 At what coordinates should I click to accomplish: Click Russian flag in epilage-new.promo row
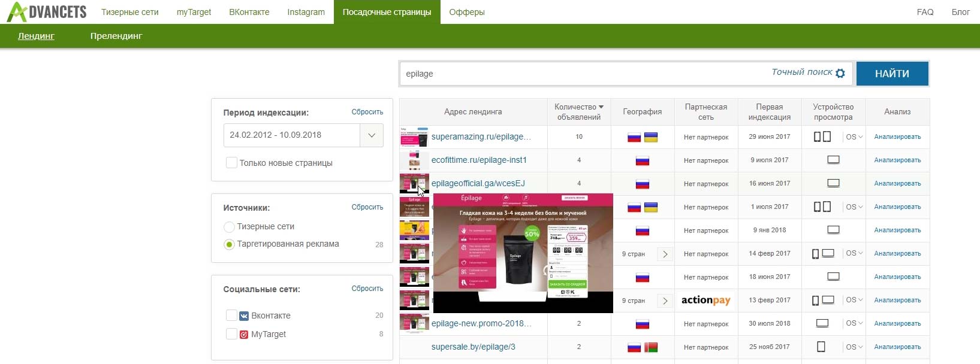[643, 324]
